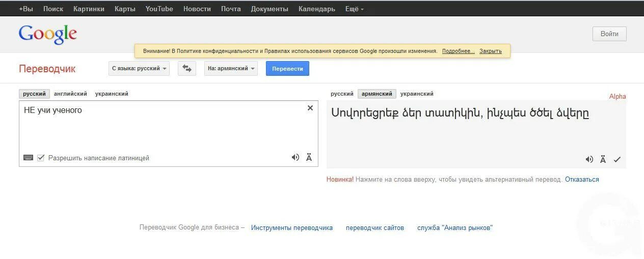
Task: Expand the 'Ещё' menu in top bar
Action: [355, 9]
